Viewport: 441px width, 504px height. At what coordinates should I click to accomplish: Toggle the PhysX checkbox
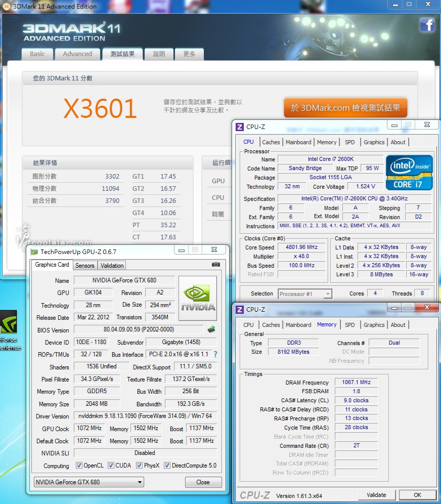click(140, 465)
